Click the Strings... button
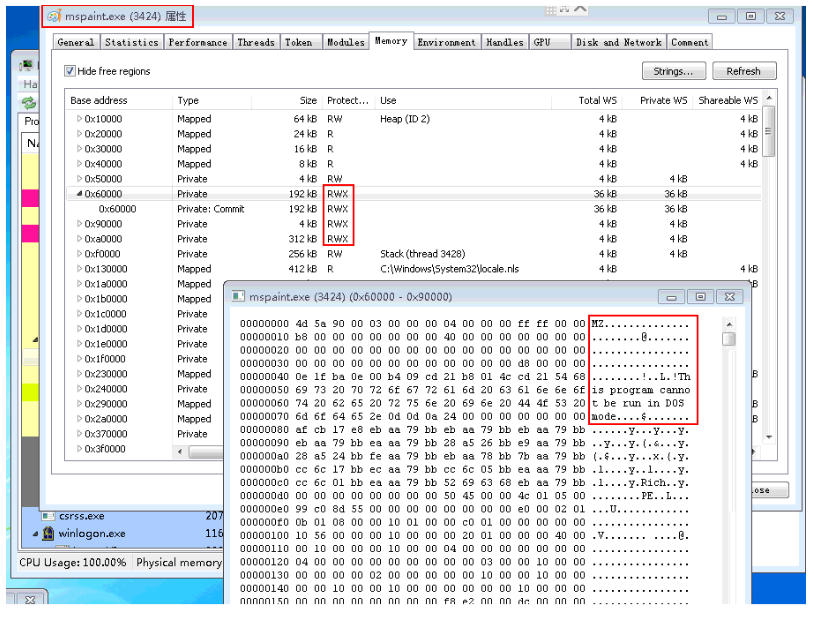 (673, 71)
